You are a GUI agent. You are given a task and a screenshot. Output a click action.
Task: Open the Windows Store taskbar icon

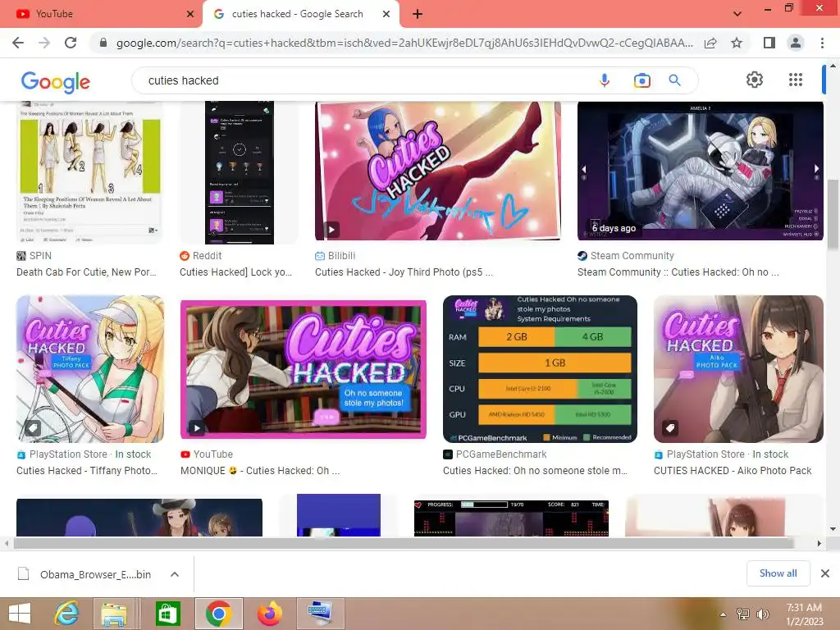[167, 614]
